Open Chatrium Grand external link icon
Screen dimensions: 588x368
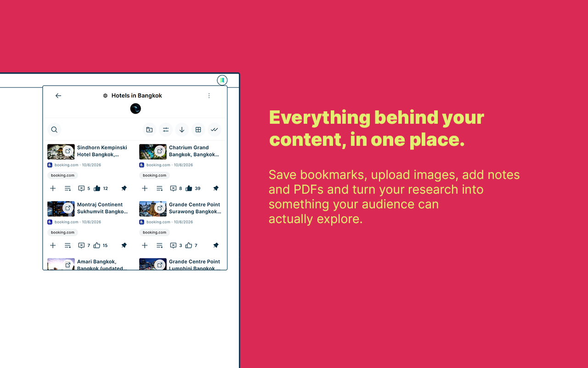point(160,151)
